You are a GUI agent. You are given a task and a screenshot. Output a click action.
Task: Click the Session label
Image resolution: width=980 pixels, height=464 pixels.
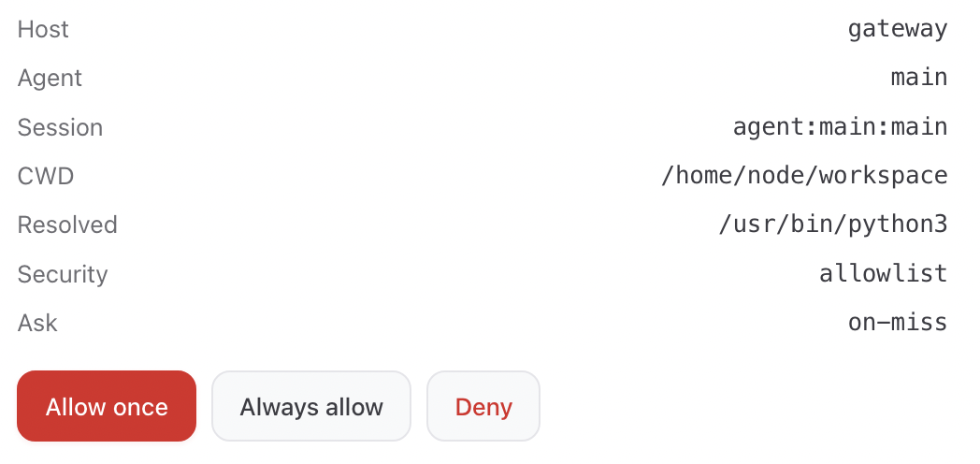coord(60,127)
